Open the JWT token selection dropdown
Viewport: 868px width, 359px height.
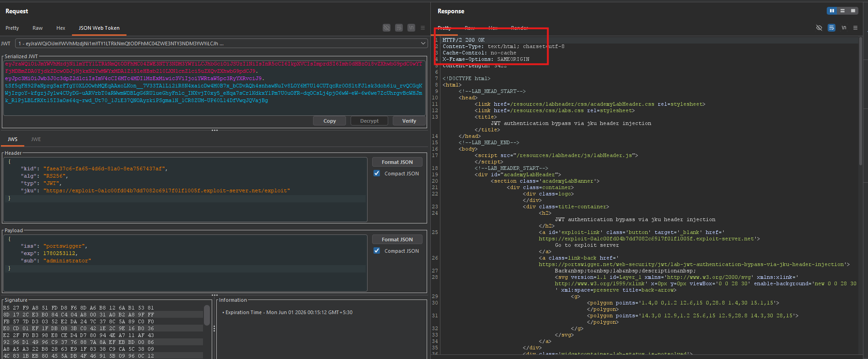(x=221, y=44)
